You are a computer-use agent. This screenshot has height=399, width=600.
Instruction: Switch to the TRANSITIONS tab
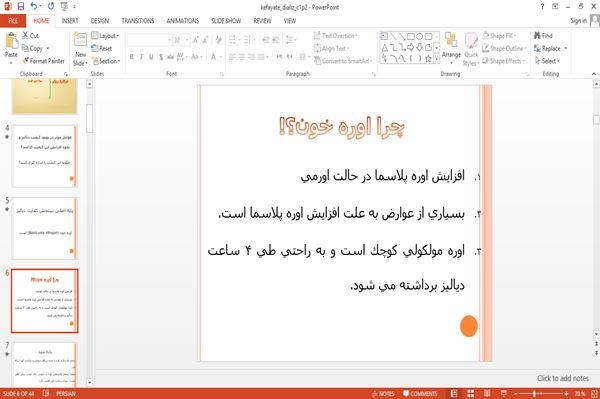(x=138, y=21)
